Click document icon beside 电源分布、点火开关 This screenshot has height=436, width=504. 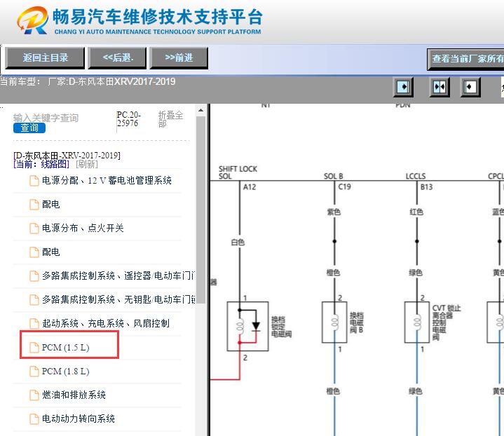pyautogui.click(x=34, y=229)
